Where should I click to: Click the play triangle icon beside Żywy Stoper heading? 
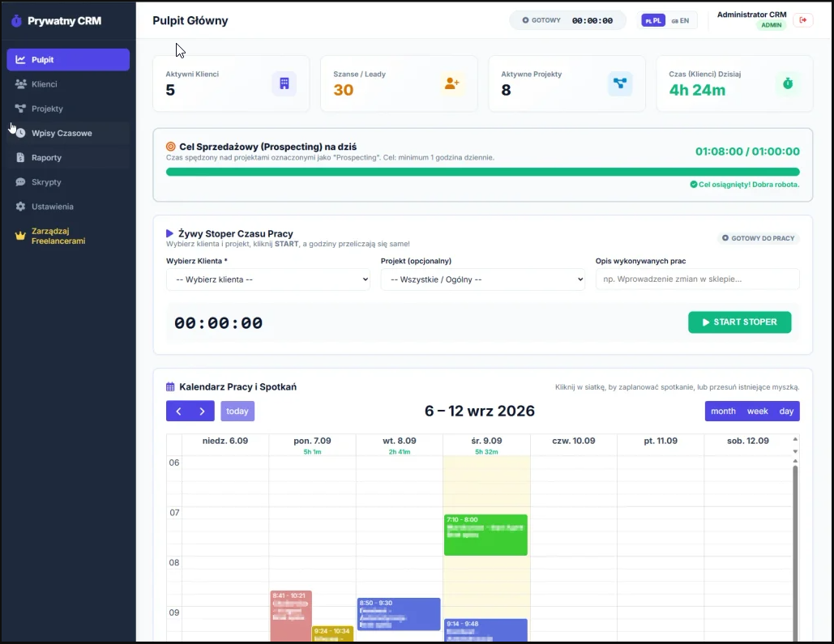click(169, 233)
